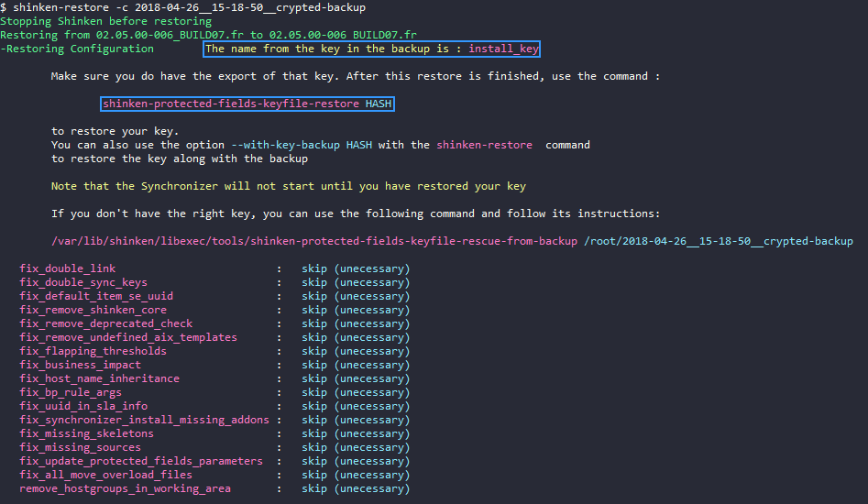The width and height of the screenshot is (868, 504).
Task: Click the fix_update_protected_fields_parameters entry
Action: click(141, 461)
